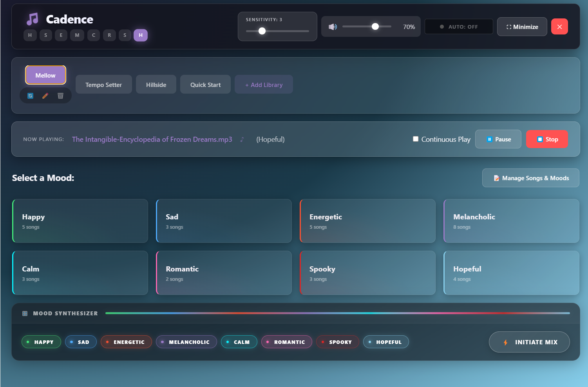Select the C mood shortcut badge

click(94, 35)
